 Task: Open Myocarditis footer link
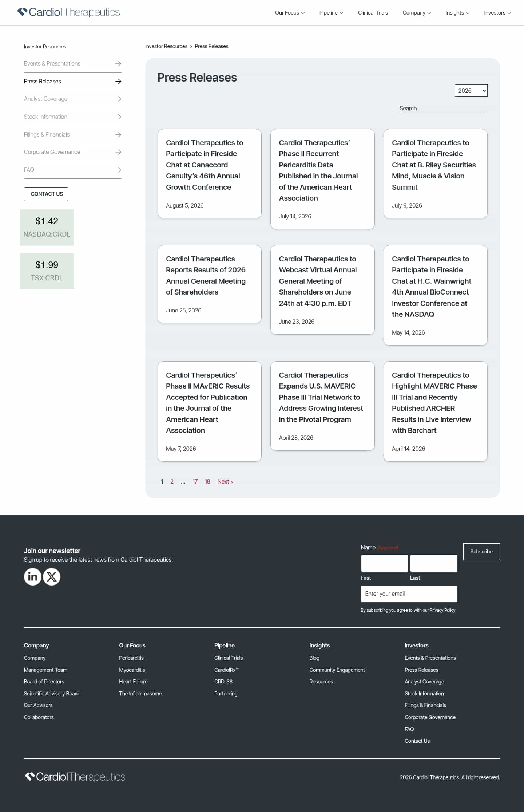point(132,670)
